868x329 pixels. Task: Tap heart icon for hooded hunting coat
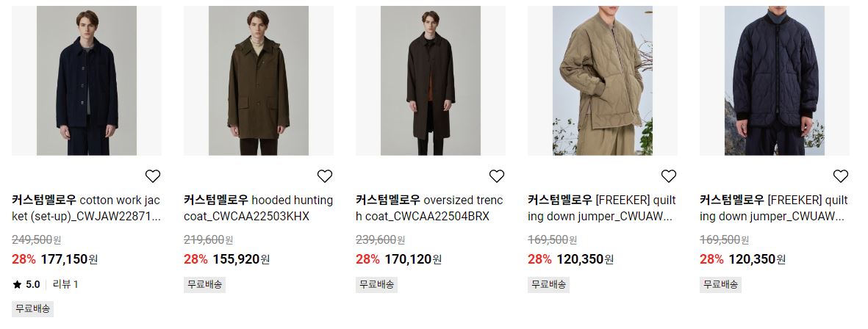click(324, 176)
